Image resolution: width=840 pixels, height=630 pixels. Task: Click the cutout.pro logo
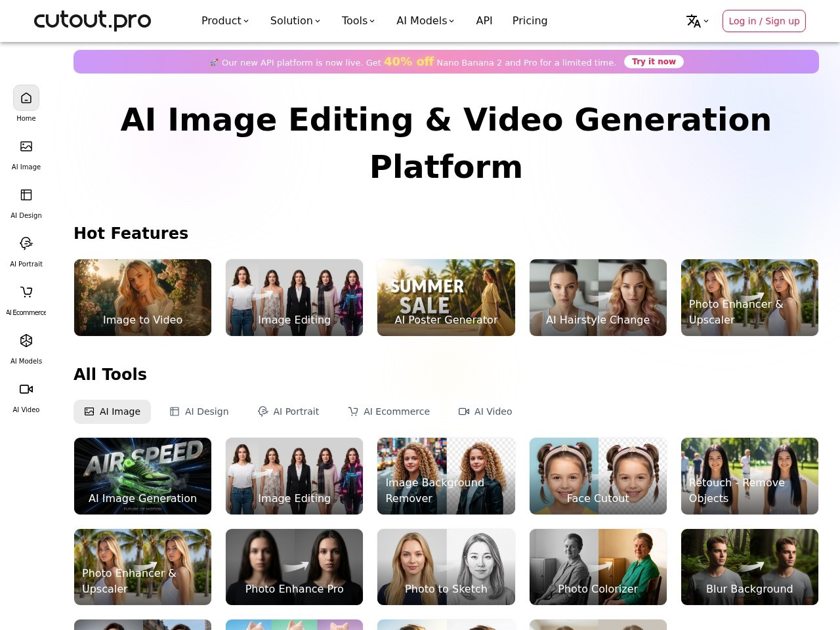[x=93, y=20]
